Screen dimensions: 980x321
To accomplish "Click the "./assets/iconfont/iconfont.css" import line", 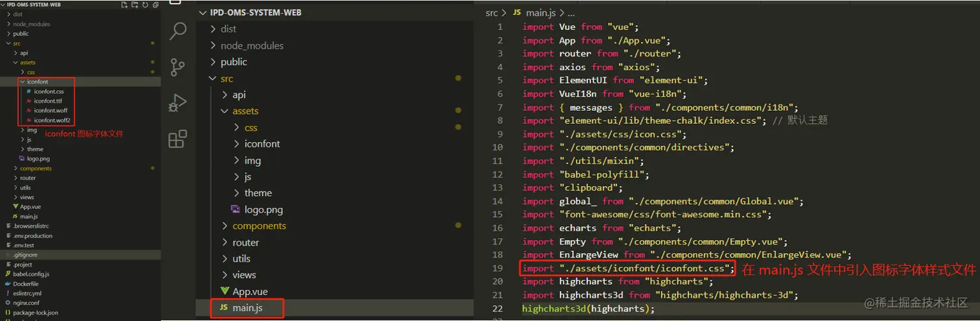I will pos(629,268).
